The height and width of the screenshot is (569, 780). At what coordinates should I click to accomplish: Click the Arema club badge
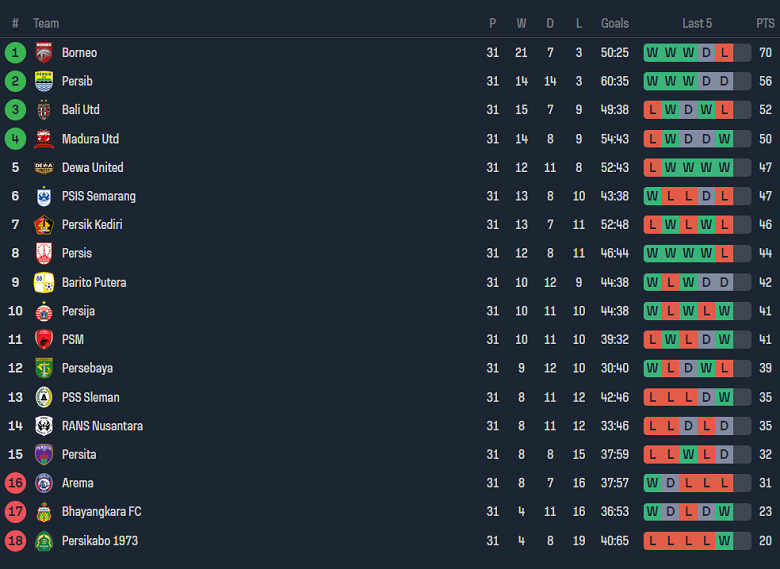tap(43, 483)
